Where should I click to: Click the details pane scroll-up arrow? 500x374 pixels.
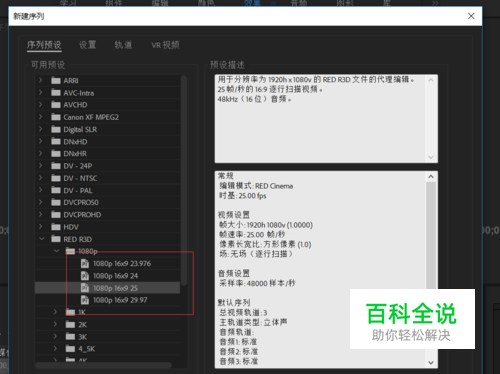point(431,177)
